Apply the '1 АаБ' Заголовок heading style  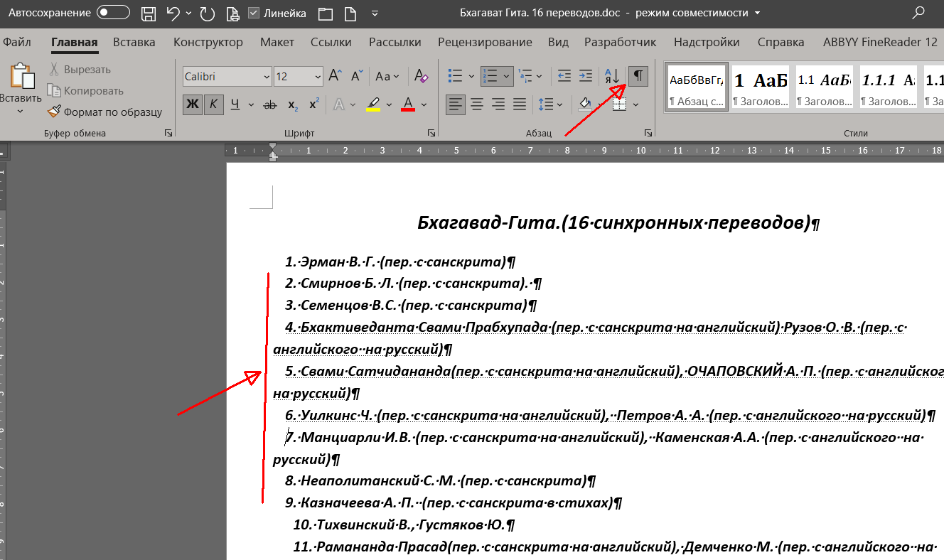coord(761,87)
